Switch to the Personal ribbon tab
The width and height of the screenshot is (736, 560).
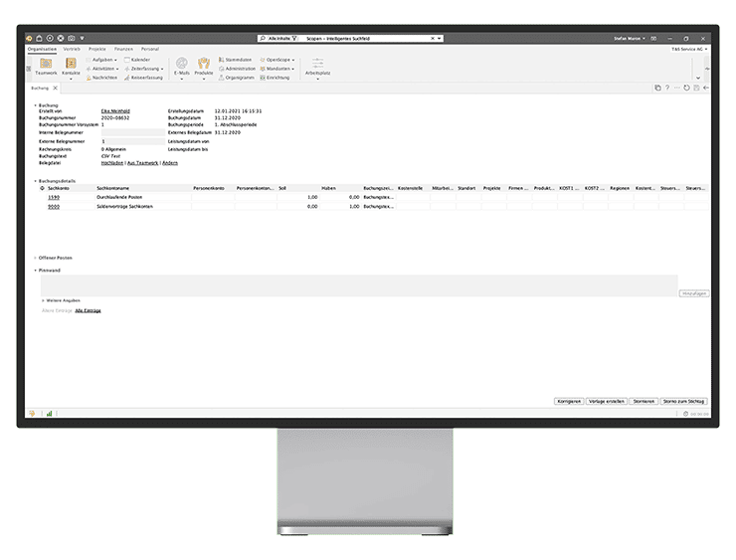tap(150, 49)
